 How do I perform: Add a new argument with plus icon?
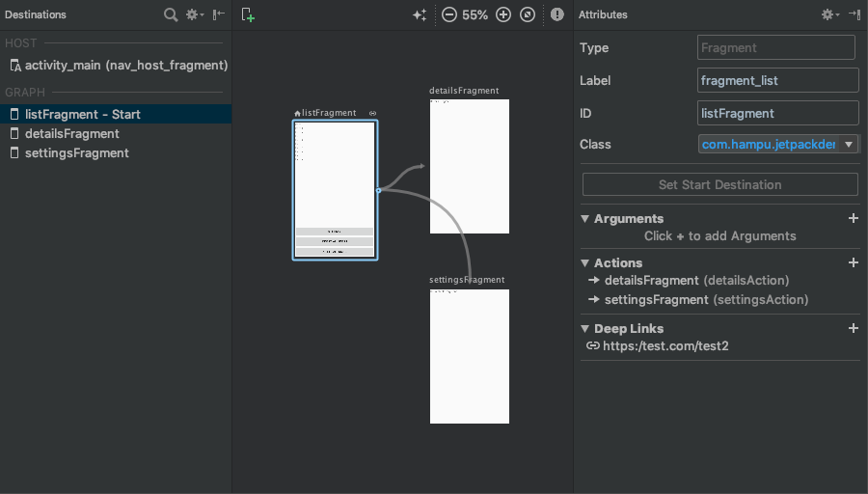[853, 219]
